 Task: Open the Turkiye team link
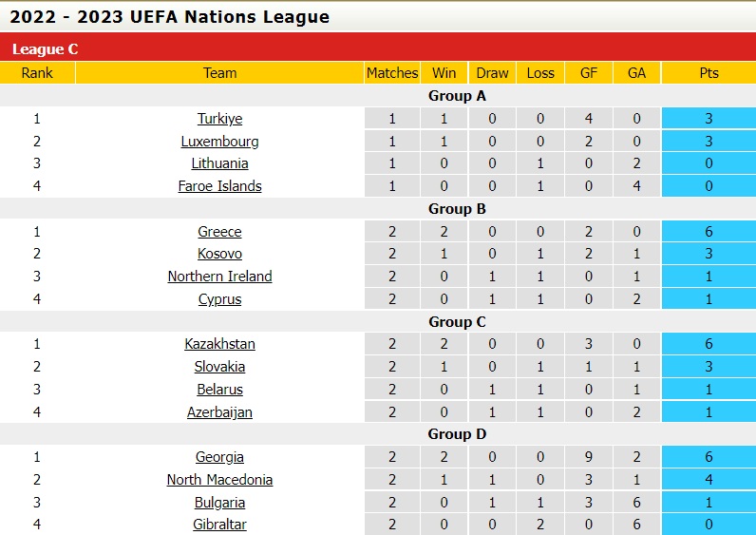click(x=219, y=119)
